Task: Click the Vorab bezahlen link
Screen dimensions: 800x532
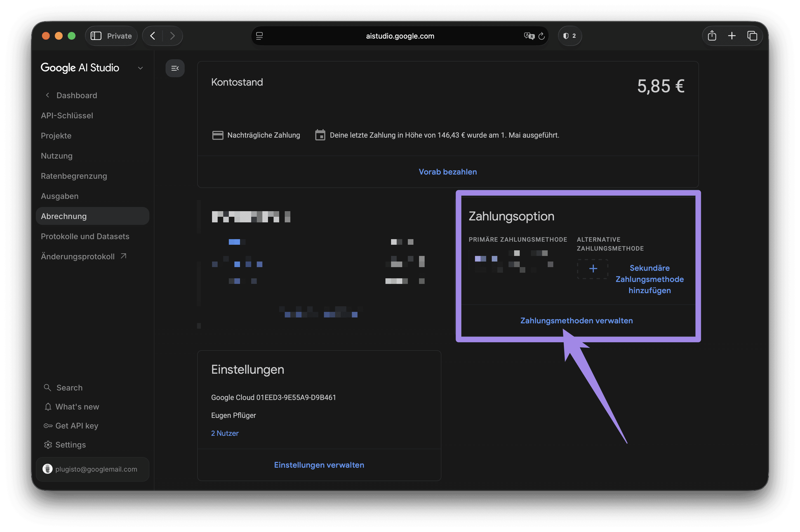Action: click(x=448, y=172)
